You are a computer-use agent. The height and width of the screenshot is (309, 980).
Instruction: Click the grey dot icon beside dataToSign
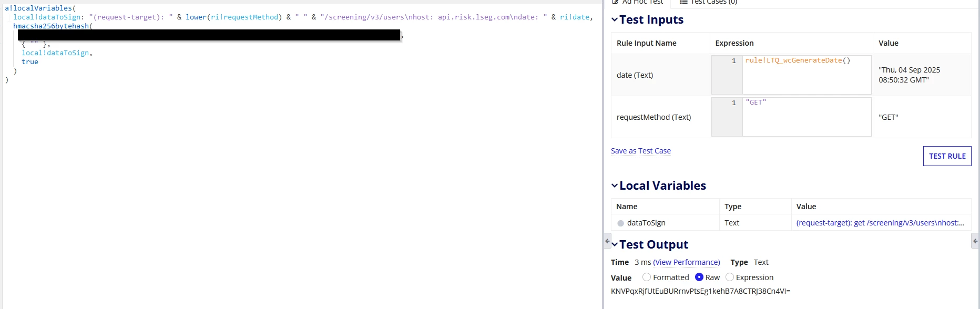tap(620, 223)
